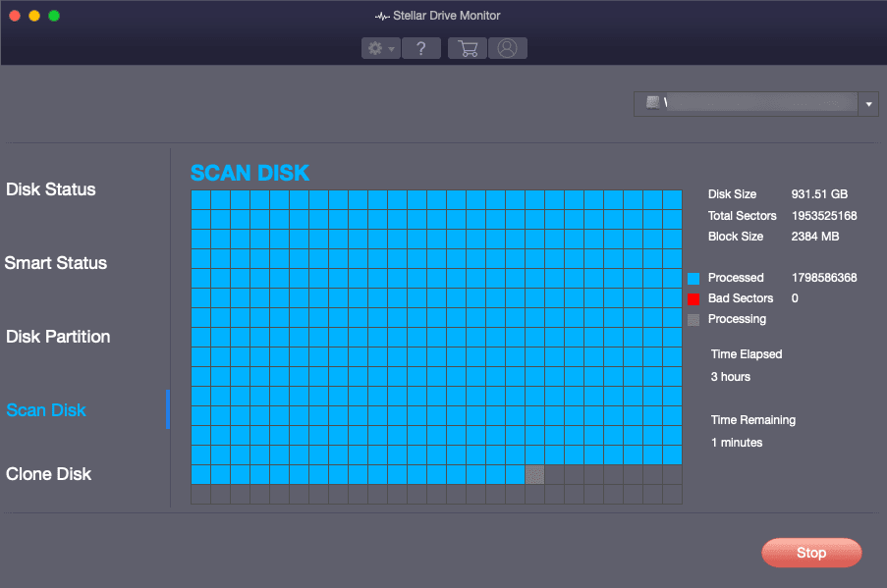
Task: Select Scan Disk in the sidebar
Action: pos(46,409)
